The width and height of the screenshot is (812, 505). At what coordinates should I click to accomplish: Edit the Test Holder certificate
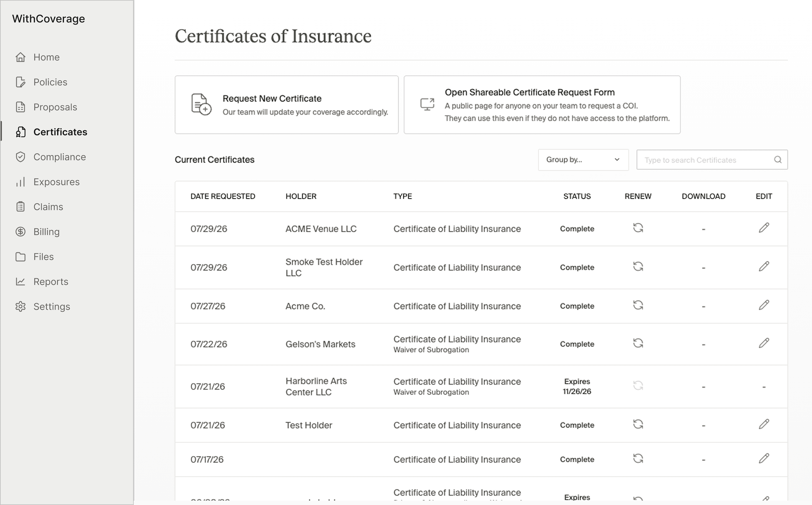coord(764,424)
